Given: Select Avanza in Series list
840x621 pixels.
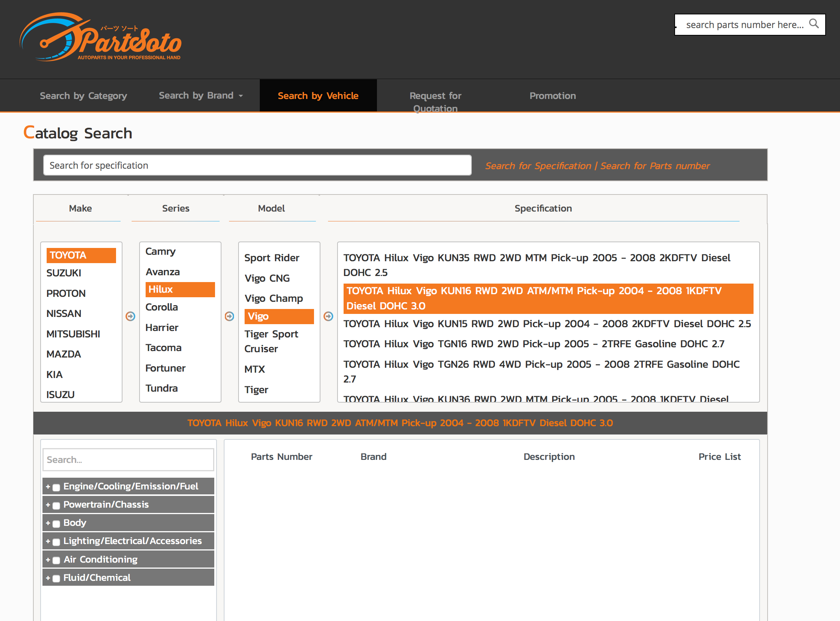Looking at the screenshot, I should (x=163, y=272).
